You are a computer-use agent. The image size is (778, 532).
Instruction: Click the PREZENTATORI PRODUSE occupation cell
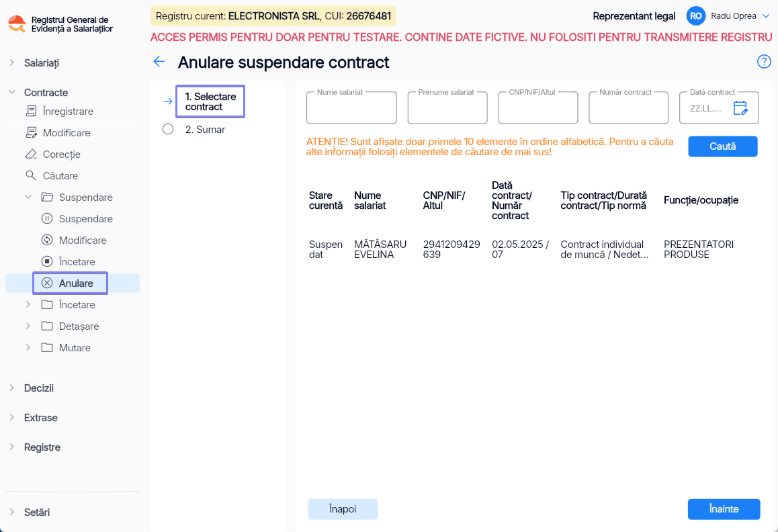point(699,249)
